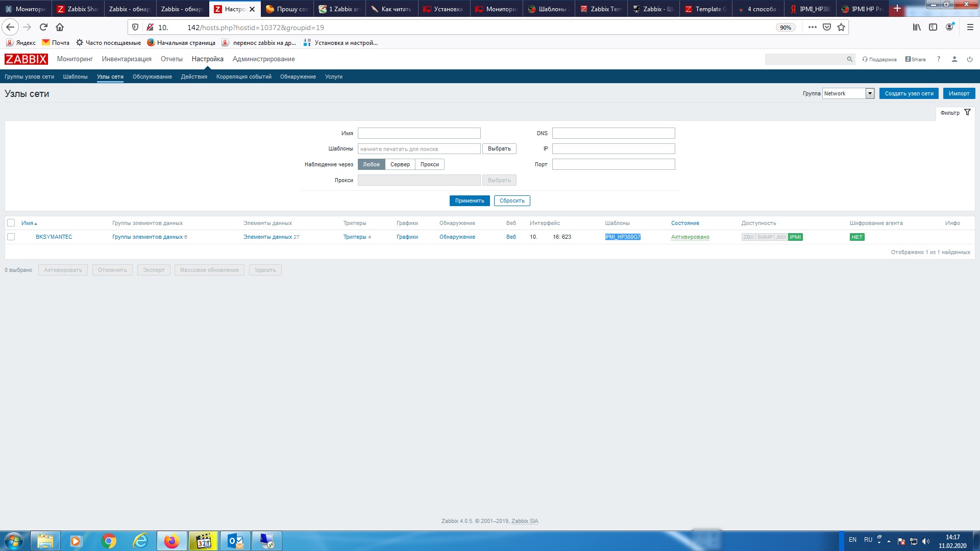Bookmark the page with the star icon
The width and height of the screenshot is (980, 551).
coord(841,27)
